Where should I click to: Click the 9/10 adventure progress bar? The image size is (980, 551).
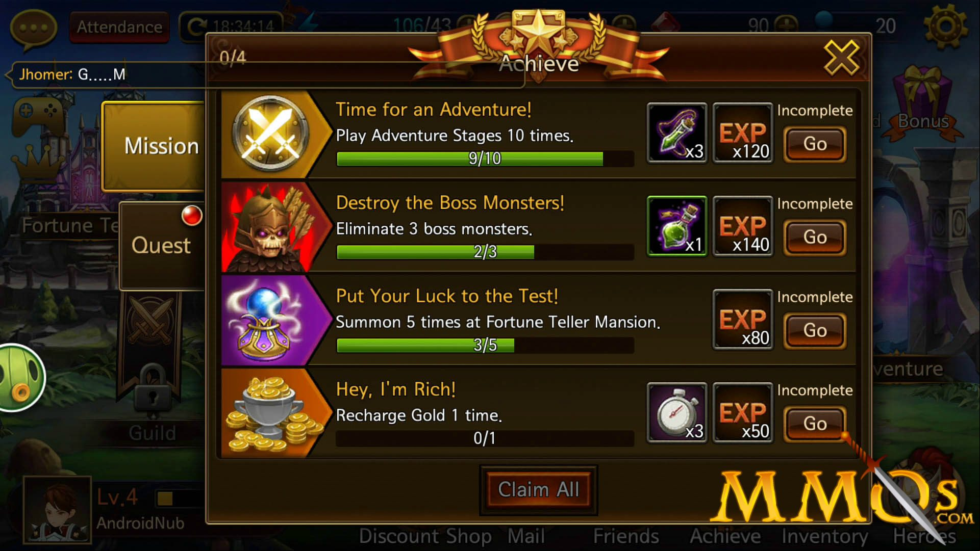485,159
